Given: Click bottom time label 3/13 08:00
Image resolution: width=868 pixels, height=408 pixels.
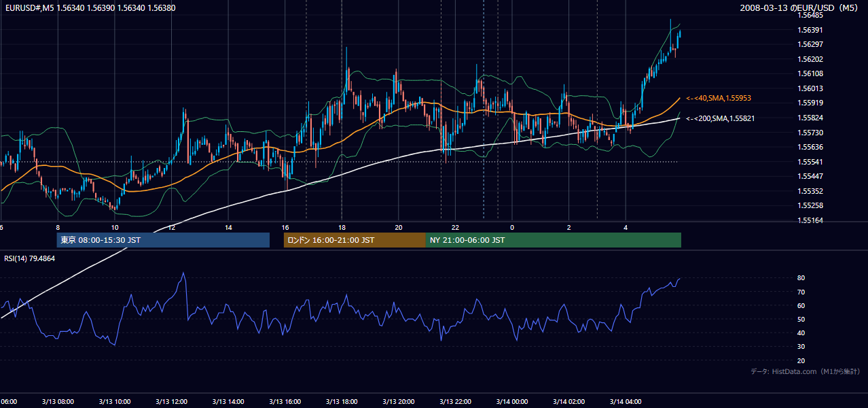Looking at the screenshot, I should [58, 402].
